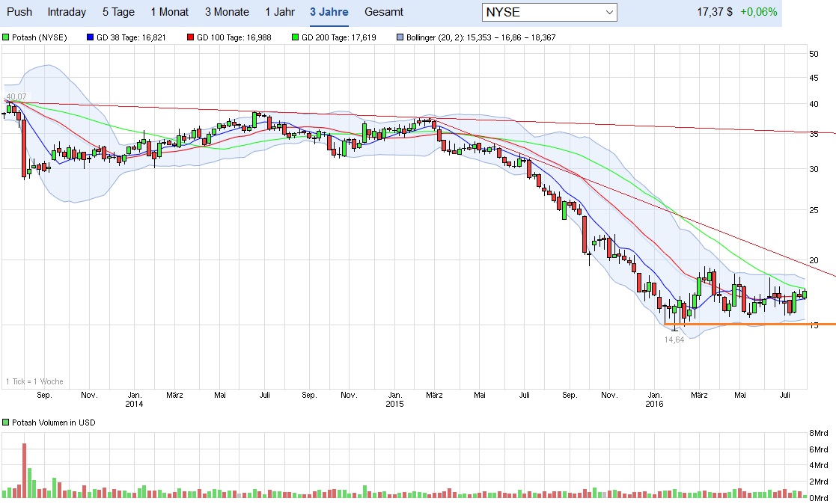Select the 3 Monate period
836x504 pixels.
click(226, 12)
